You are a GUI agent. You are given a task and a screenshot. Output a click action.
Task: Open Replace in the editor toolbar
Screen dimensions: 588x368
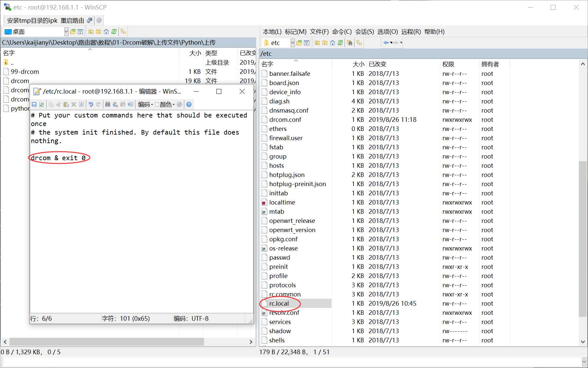click(115, 104)
